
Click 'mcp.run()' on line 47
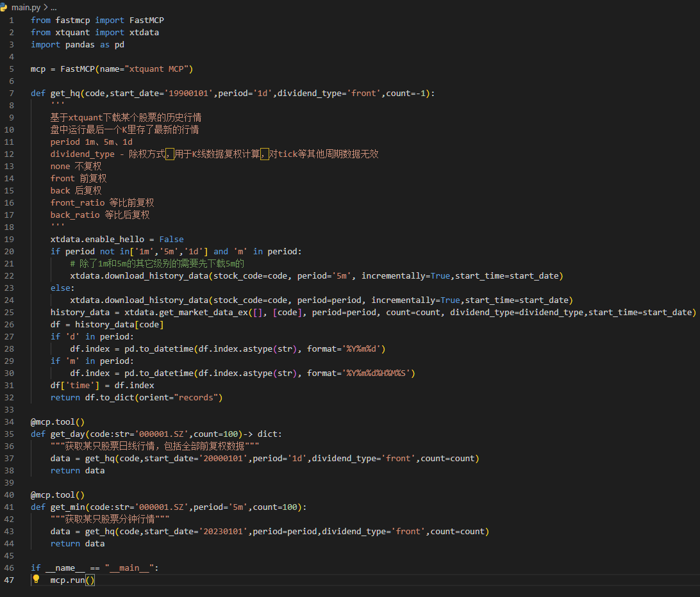coord(72,580)
